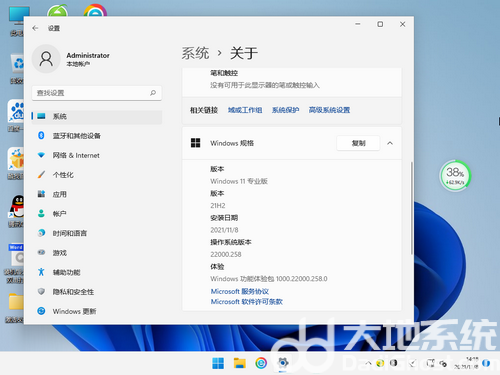Open 辅助功能 settings
The width and height of the screenshot is (500, 375).
(x=97, y=272)
